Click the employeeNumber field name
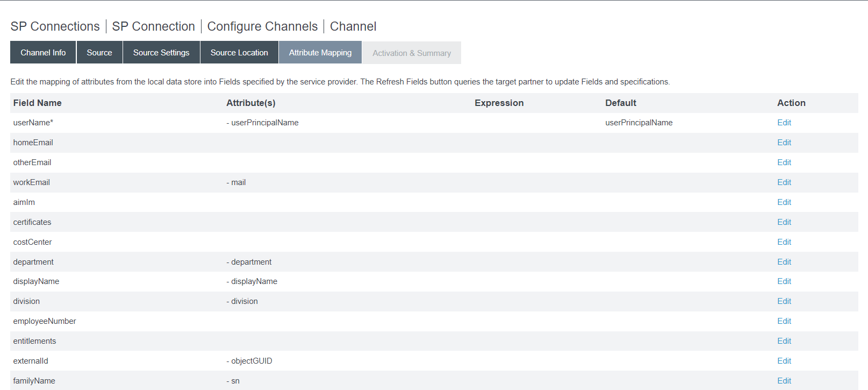 point(45,321)
